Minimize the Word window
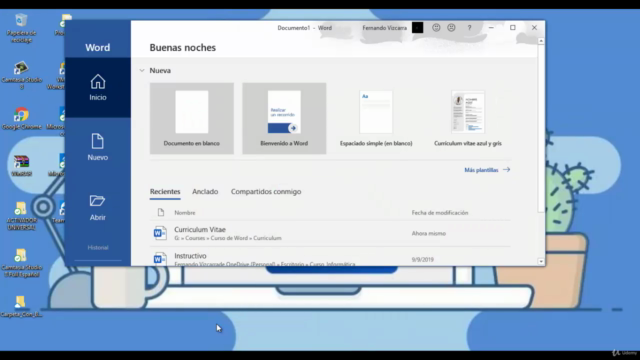640x360 pixels. (491, 27)
